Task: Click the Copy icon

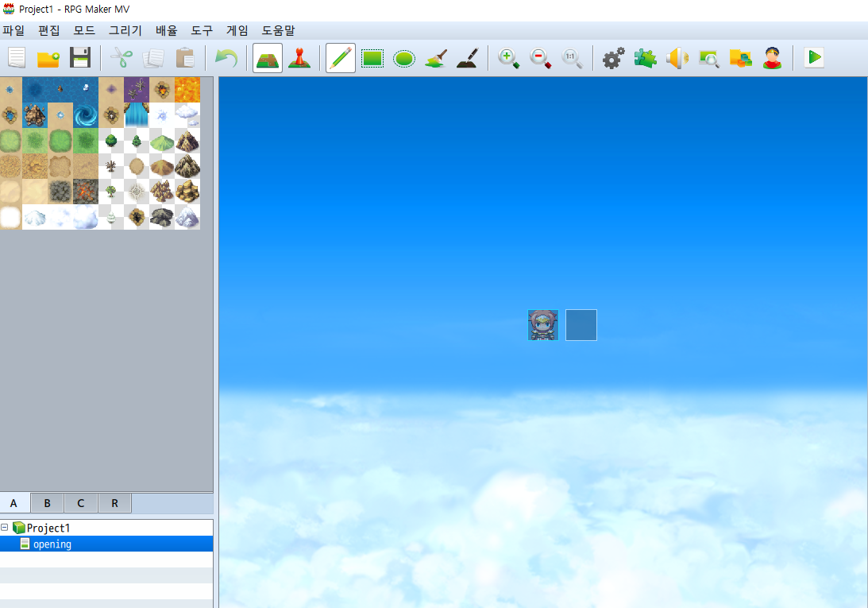Action: (153, 58)
